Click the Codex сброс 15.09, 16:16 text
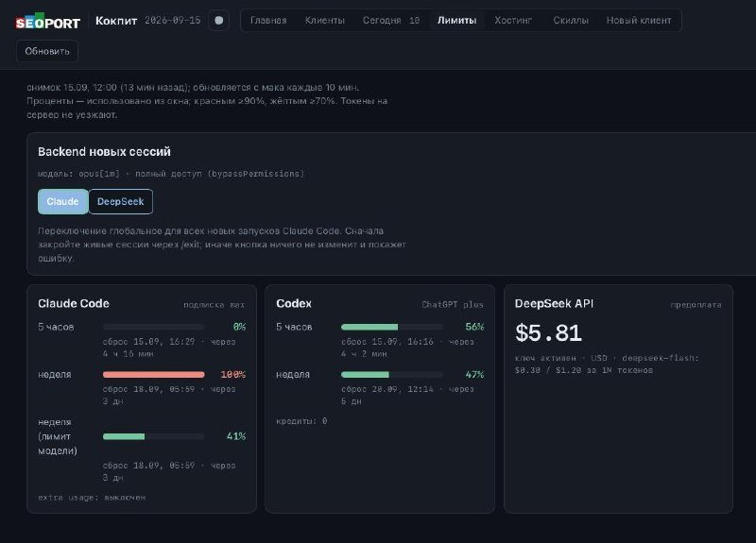Image resolution: width=756 pixels, height=543 pixels. click(408, 348)
